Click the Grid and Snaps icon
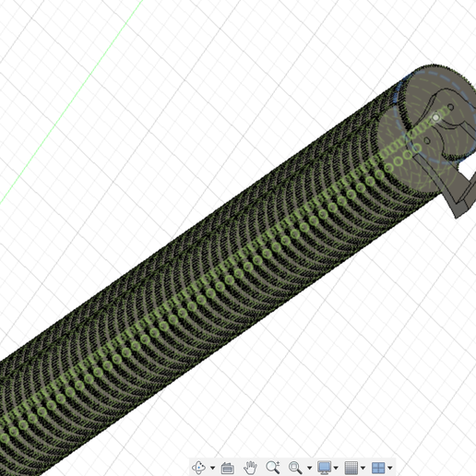The height and width of the screenshot is (476, 476). [x=351, y=468]
